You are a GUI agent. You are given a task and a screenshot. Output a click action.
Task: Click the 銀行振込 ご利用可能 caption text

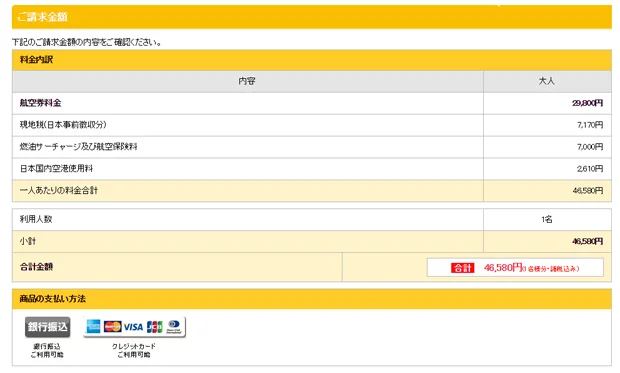[47, 350]
